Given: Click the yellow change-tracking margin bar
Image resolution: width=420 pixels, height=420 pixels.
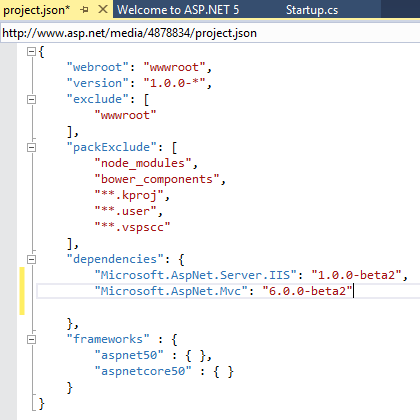Looking at the screenshot, I should pos(22,291).
